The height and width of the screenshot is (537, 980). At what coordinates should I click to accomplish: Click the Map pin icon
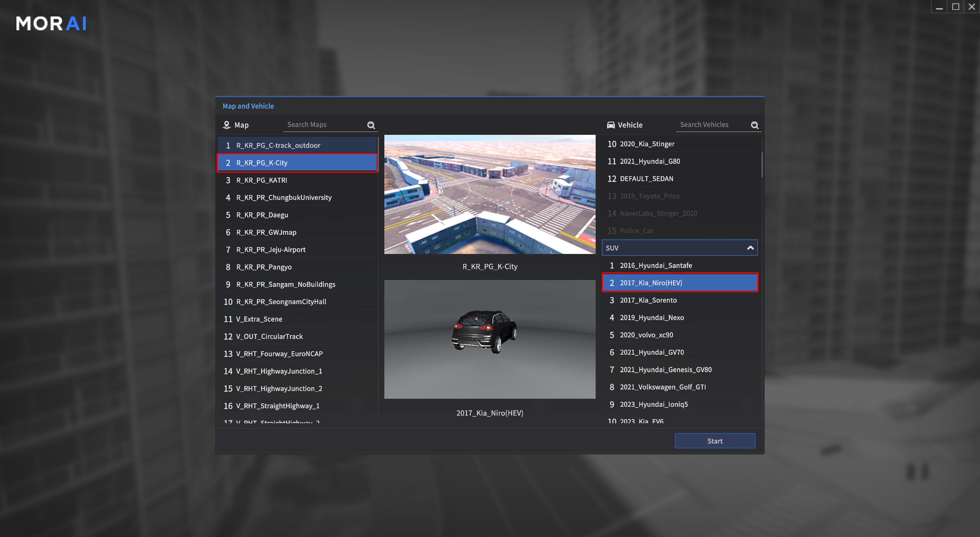click(x=227, y=125)
